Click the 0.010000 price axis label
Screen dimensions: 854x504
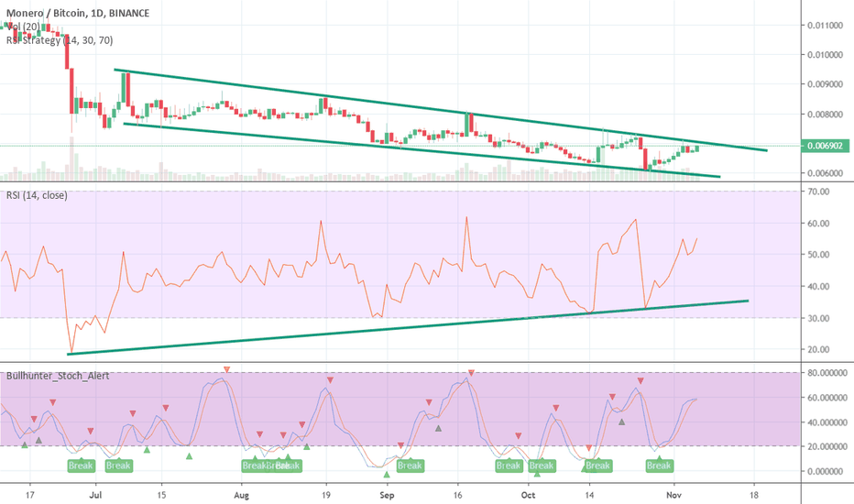click(825, 55)
